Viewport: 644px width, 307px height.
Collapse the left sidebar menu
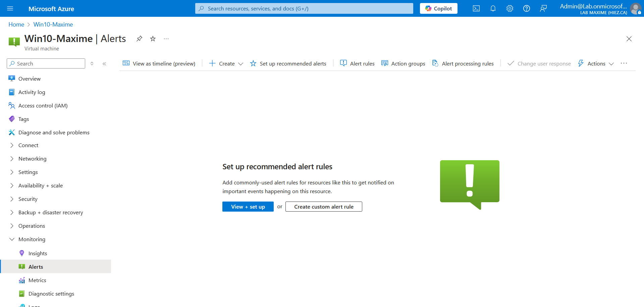click(x=104, y=63)
